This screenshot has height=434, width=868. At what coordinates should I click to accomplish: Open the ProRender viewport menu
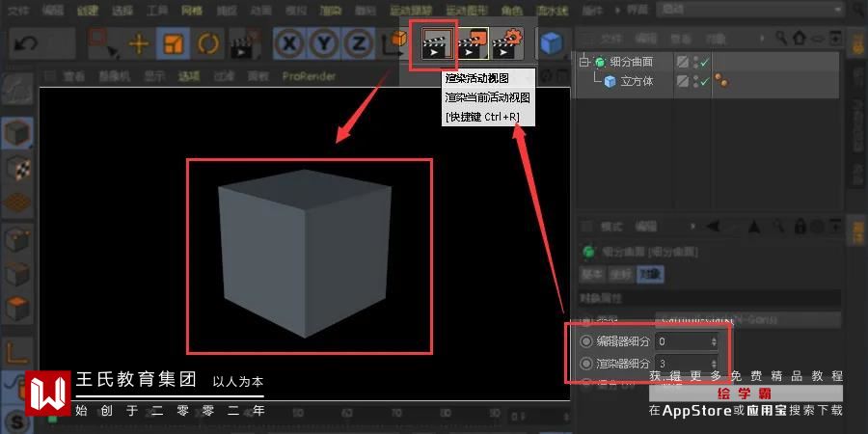(309, 76)
